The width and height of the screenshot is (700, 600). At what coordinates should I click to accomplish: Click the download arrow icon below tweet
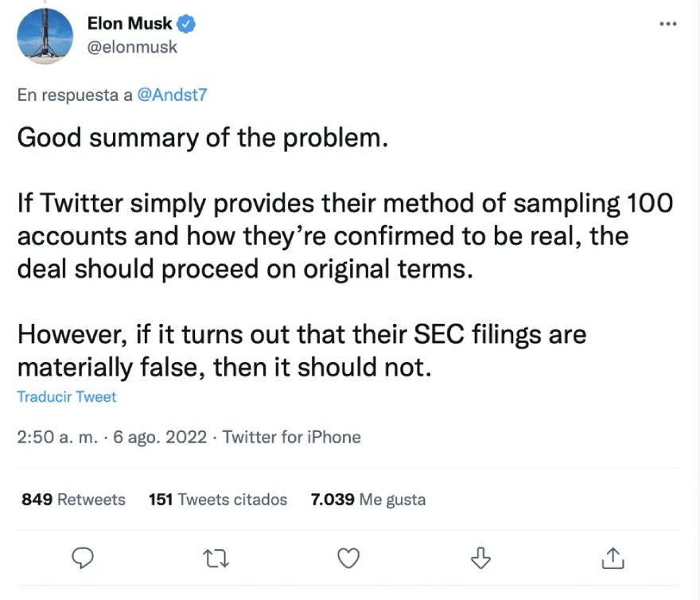pyautogui.click(x=480, y=558)
